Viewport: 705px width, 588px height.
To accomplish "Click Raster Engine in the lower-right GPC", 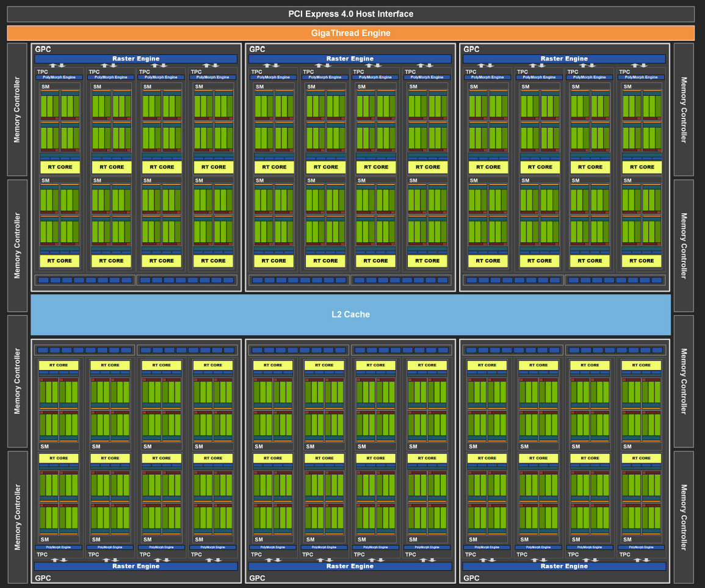I will click(x=564, y=566).
